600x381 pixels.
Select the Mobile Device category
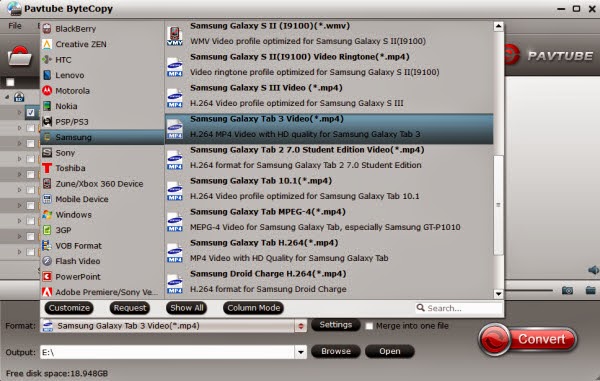102,199
